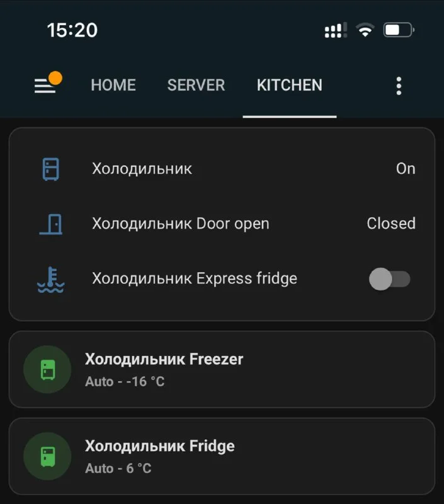Switch to the SERVER tab
Screen dimensions: 444x504
point(196,85)
